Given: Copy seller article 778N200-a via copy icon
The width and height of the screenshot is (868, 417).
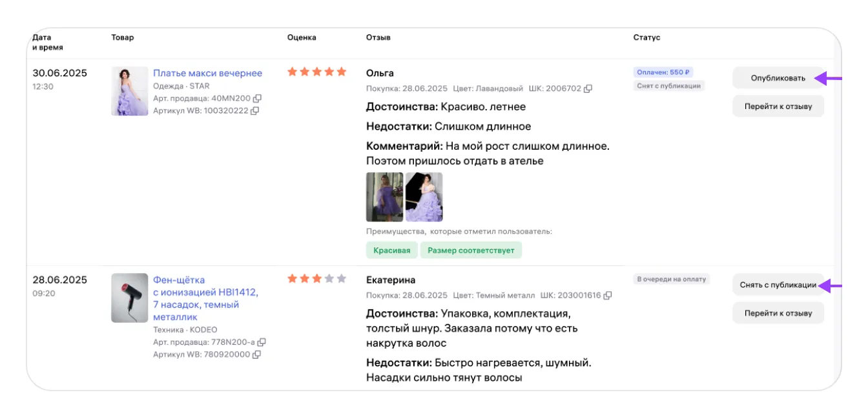Looking at the screenshot, I should [262, 342].
